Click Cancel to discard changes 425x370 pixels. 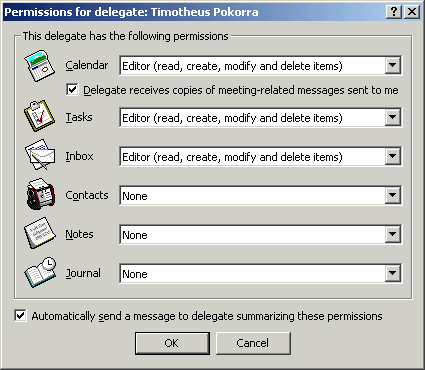(253, 343)
